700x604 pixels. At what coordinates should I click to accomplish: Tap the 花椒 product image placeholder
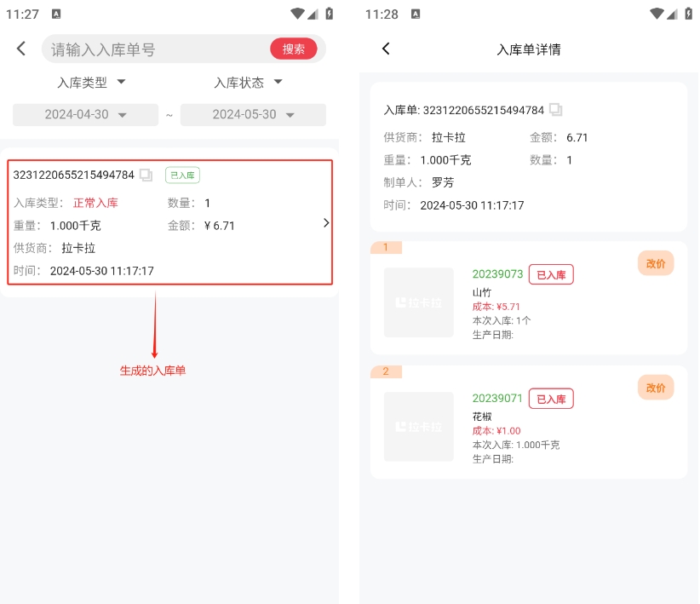click(418, 427)
